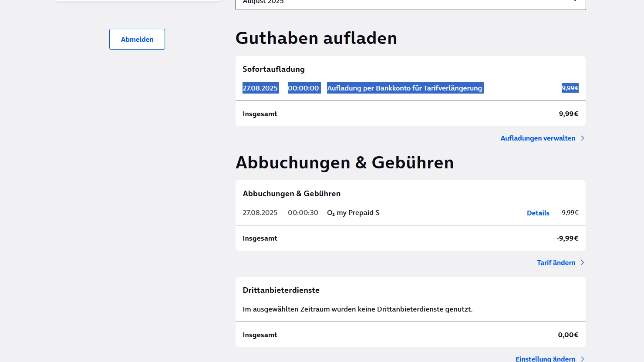644x362 pixels.
Task: Click the Insgesamt label in Sofortaufladung card
Action: point(260,114)
